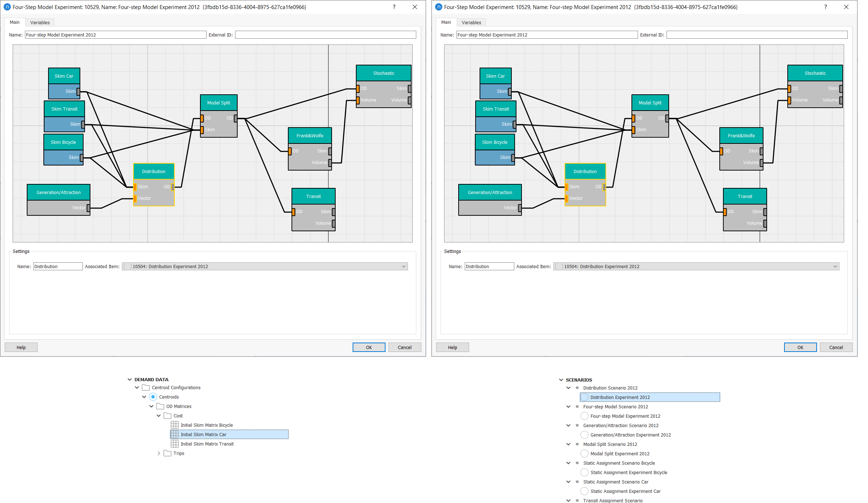868x503 pixels.
Task: Switch to the Variables tab in left window
Action: click(x=39, y=22)
